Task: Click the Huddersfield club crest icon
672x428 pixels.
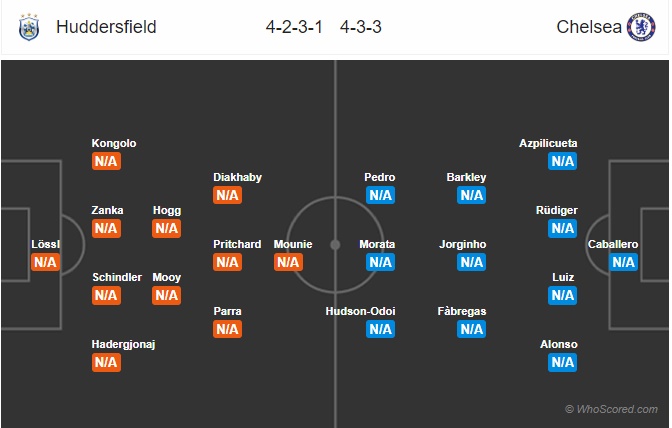Action: 29,27
